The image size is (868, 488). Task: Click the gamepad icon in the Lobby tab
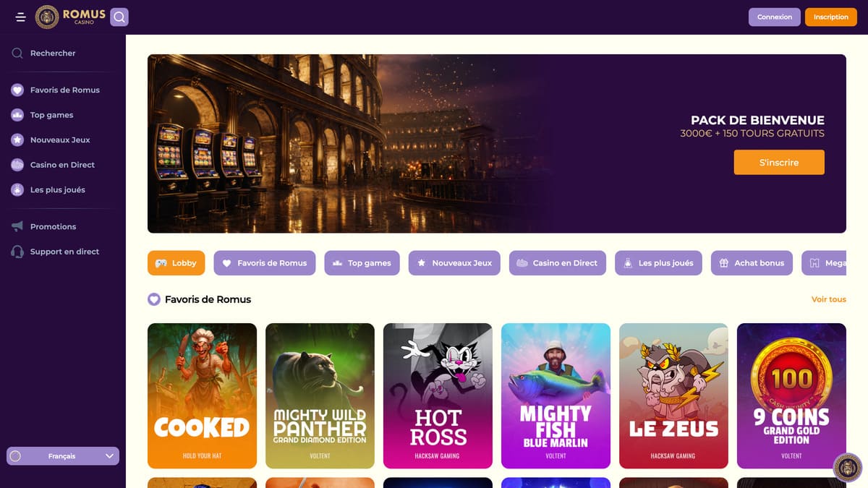[x=161, y=263]
